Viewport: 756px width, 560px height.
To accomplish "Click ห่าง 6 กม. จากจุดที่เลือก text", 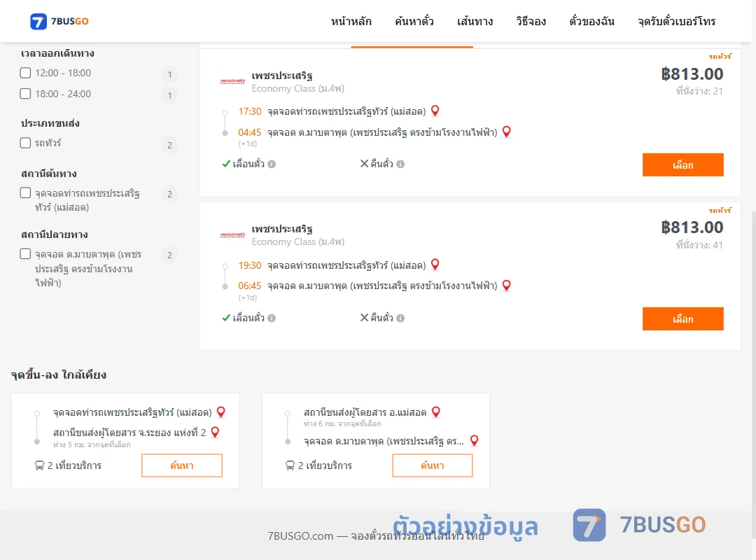I will [342, 423].
